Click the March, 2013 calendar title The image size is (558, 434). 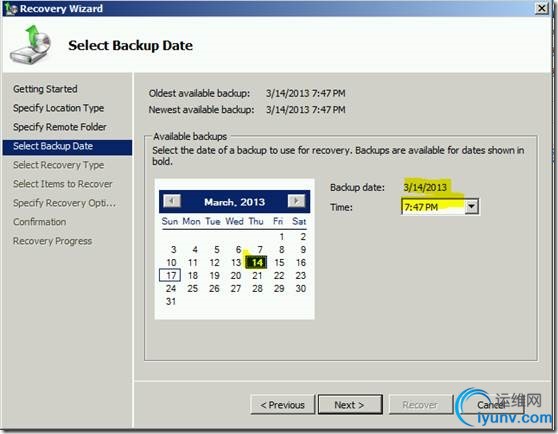(x=235, y=202)
